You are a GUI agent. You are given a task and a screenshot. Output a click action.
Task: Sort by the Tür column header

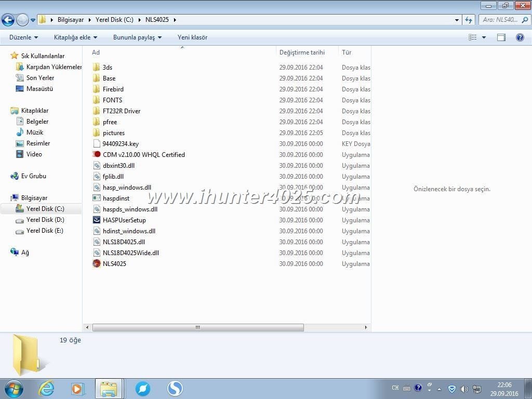[347, 52]
